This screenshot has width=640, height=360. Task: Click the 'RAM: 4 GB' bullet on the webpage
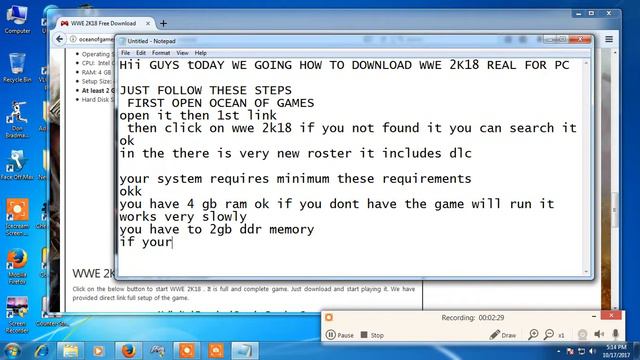pyautogui.click(x=96, y=72)
